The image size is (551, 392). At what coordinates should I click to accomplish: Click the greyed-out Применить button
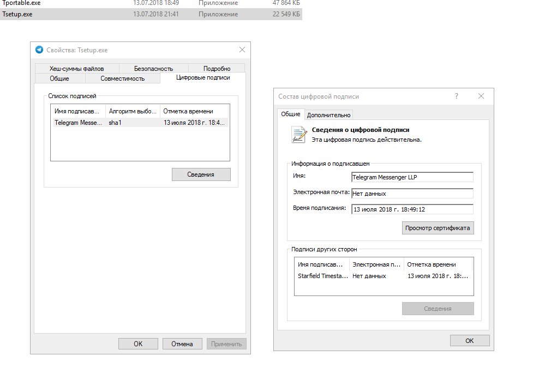[x=226, y=344]
